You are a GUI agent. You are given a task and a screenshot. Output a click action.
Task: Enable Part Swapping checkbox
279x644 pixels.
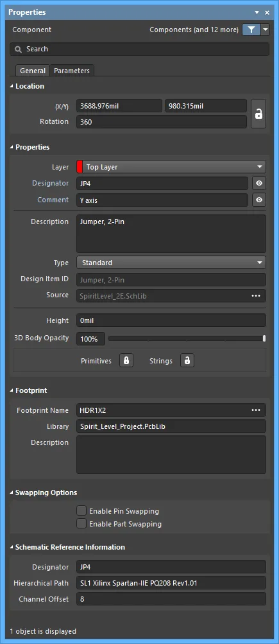pyautogui.click(x=81, y=524)
